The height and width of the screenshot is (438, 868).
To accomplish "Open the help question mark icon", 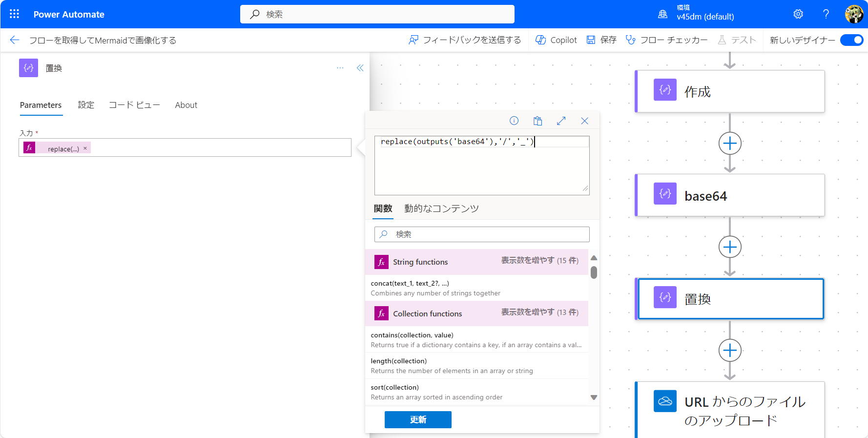I will pyautogui.click(x=826, y=14).
